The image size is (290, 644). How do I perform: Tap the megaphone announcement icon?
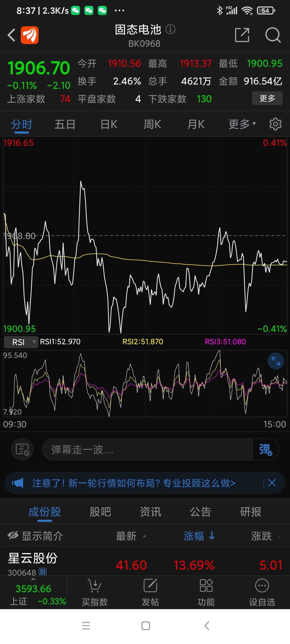(18, 483)
